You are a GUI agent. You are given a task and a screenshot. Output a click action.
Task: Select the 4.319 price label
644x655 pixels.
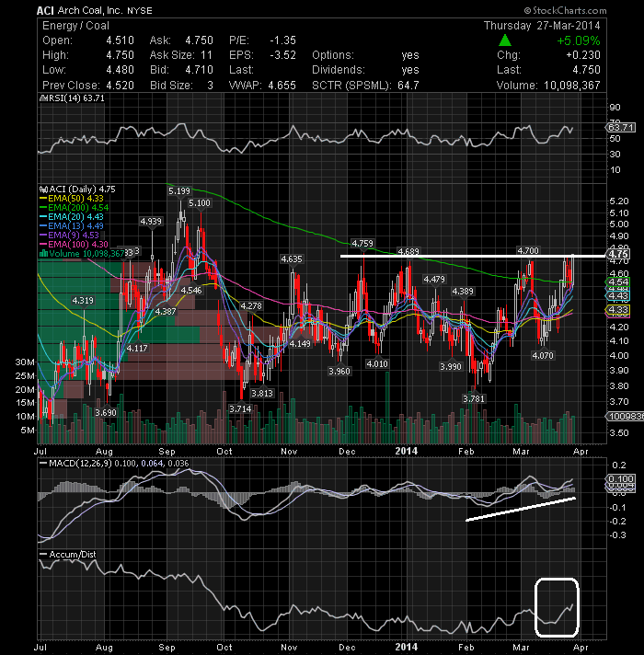[x=83, y=300]
